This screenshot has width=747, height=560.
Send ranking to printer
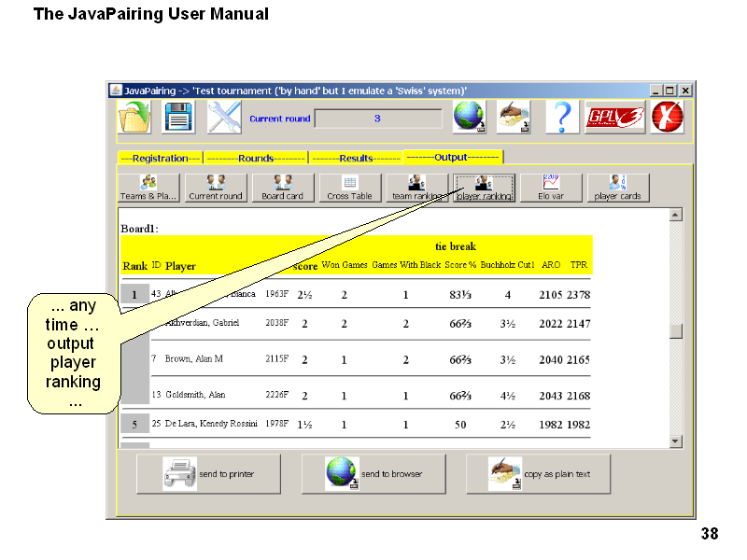click(x=208, y=474)
